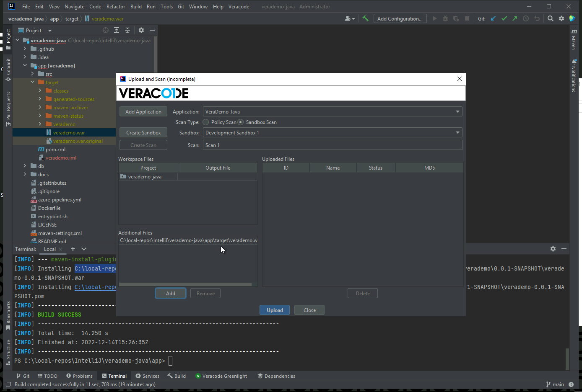The height and width of the screenshot is (392, 582).
Task: Click the main git branch indicator
Action: click(555, 384)
